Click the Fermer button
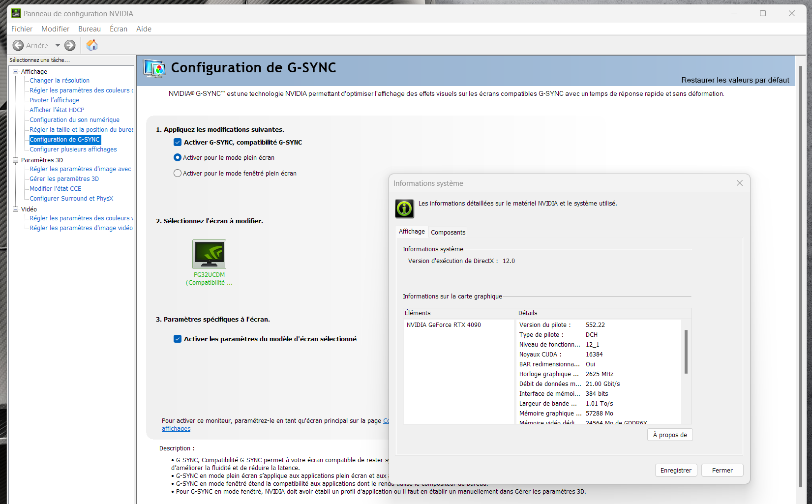812x504 pixels. [x=722, y=470]
